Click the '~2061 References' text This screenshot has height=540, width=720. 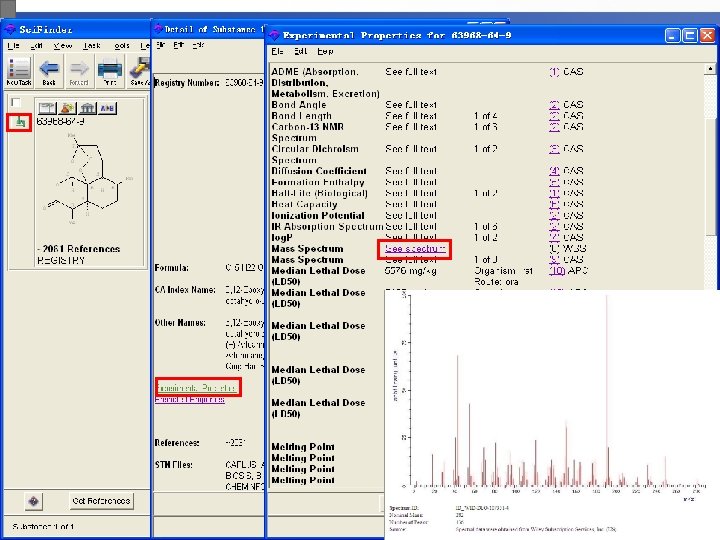click(x=79, y=249)
